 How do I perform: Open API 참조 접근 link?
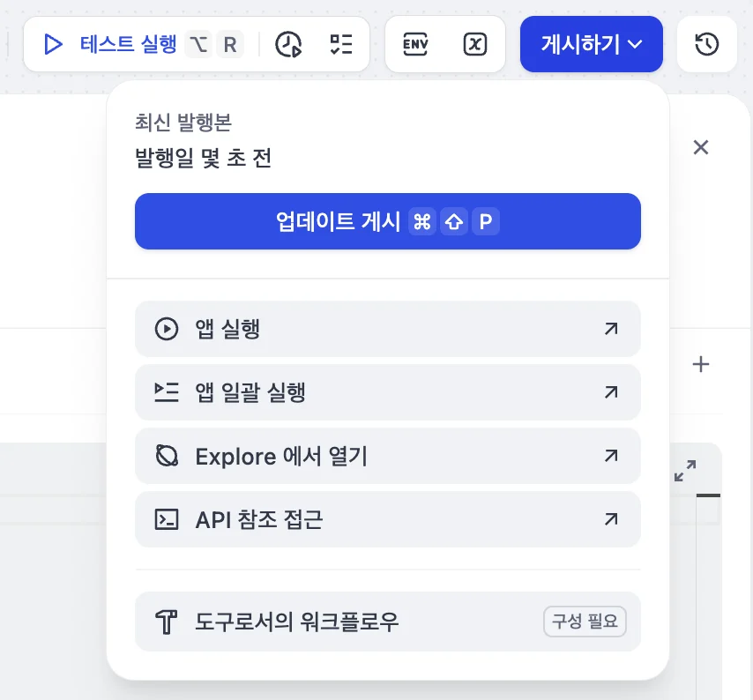387,519
